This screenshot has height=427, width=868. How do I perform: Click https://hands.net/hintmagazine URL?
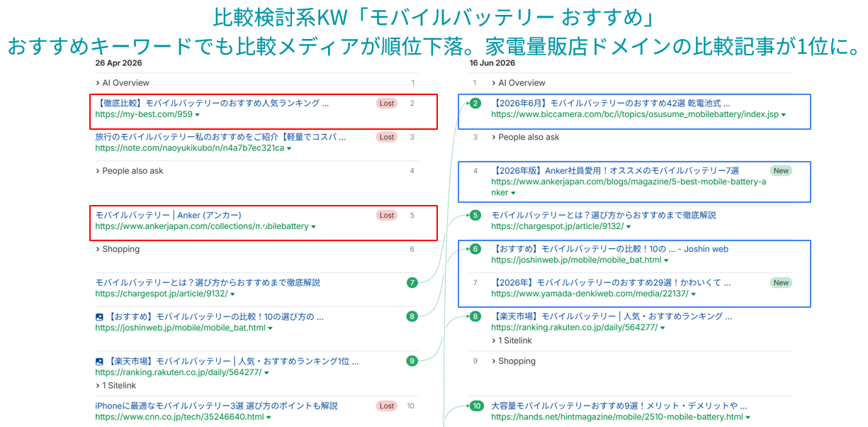tap(617, 417)
